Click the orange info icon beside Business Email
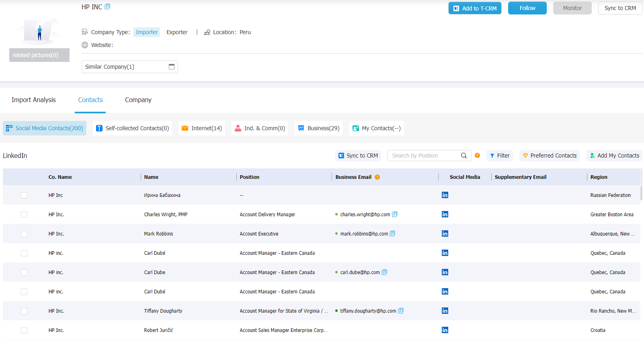The width and height of the screenshot is (644, 340). point(377,177)
